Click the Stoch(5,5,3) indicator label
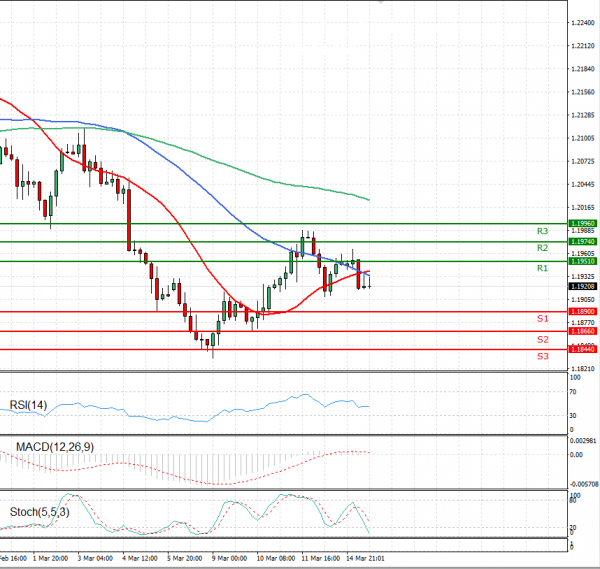 pos(39,512)
